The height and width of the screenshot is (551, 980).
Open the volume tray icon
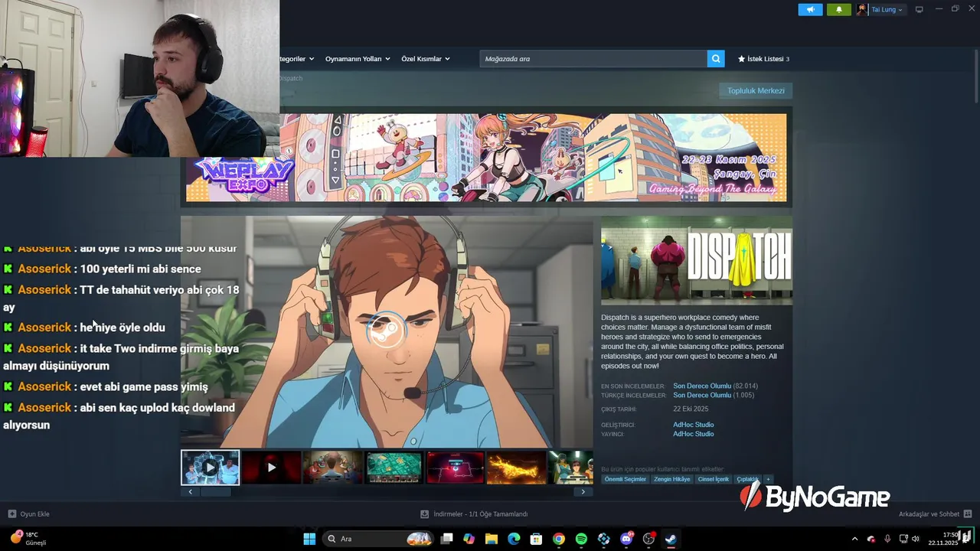pyautogui.click(x=916, y=539)
